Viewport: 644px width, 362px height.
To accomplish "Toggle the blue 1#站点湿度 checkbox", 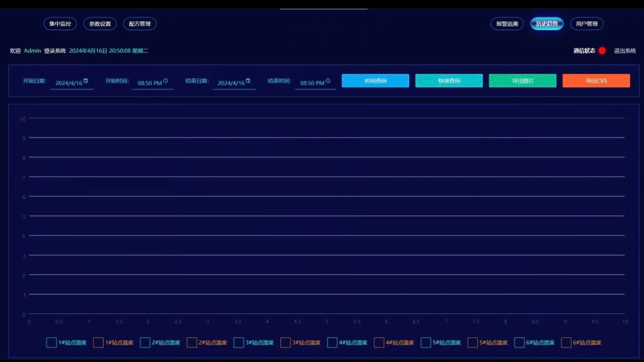I will (x=51, y=342).
